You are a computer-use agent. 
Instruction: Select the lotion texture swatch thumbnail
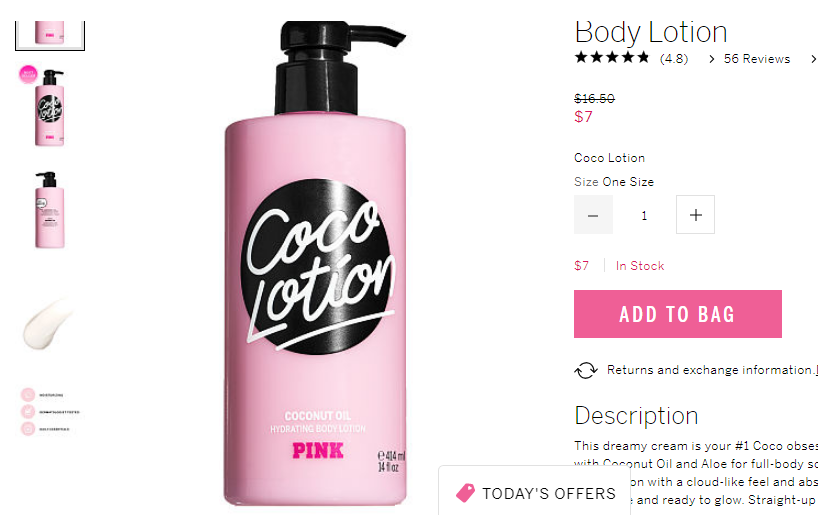[x=46, y=323]
